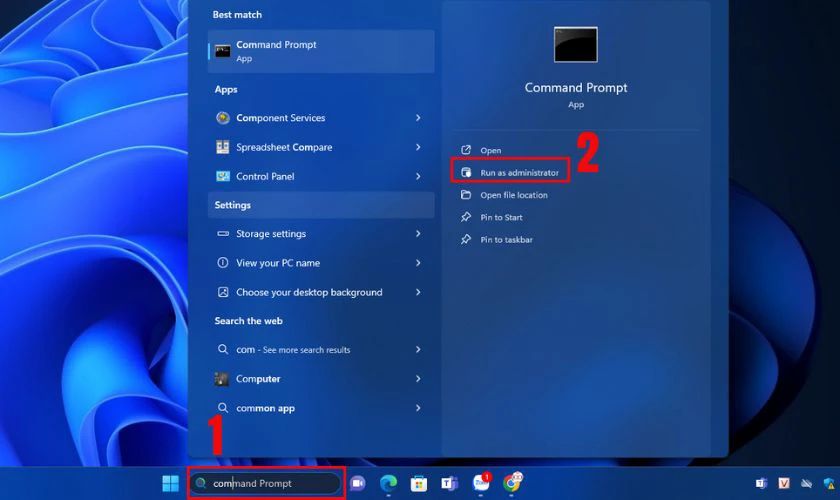Expand the 'com' web search chevron
The image size is (840, 500).
[x=418, y=349]
